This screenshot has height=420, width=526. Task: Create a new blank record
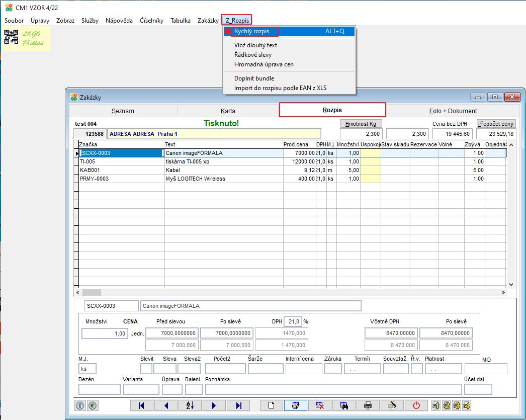pos(272,405)
